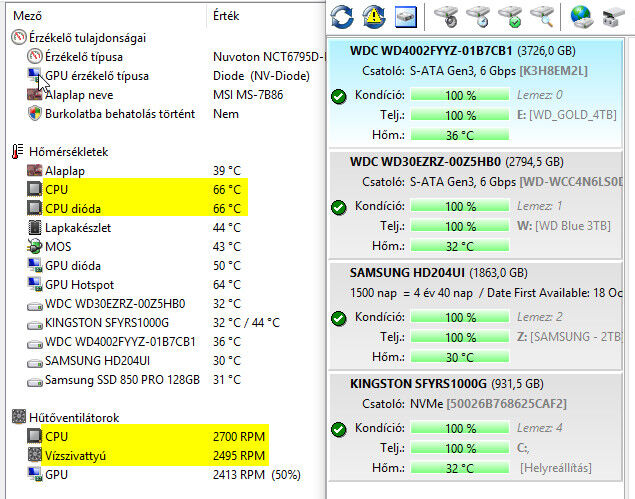Select the Samsung SSD 850 PRO 128GB row

pyautogui.click(x=134, y=380)
